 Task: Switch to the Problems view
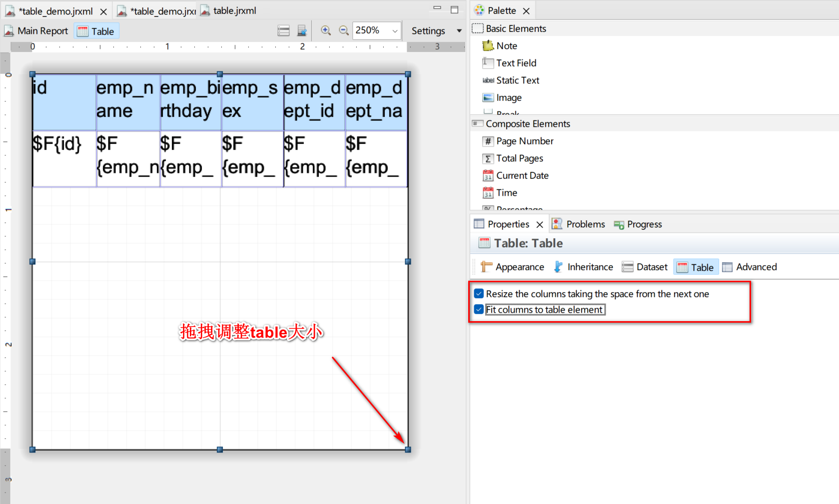point(585,224)
